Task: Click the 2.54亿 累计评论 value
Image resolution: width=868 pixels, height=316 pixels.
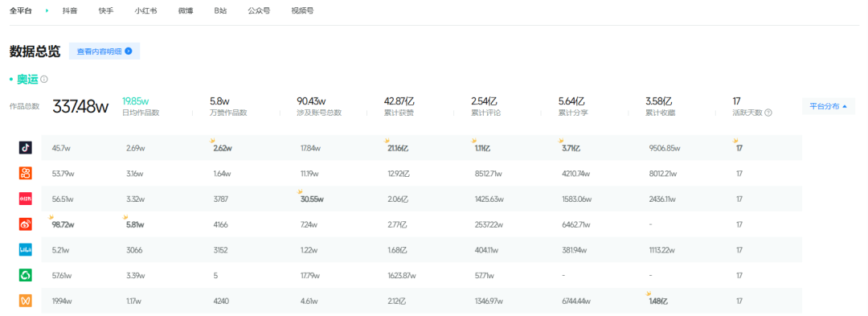Action: pyautogui.click(x=485, y=101)
